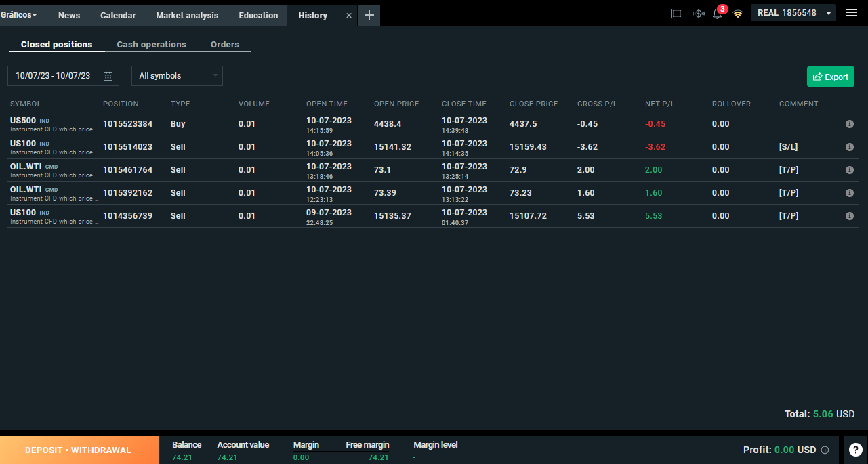868x464 pixels.
Task: Click OPEN PRICE column header
Action: pyautogui.click(x=396, y=104)
